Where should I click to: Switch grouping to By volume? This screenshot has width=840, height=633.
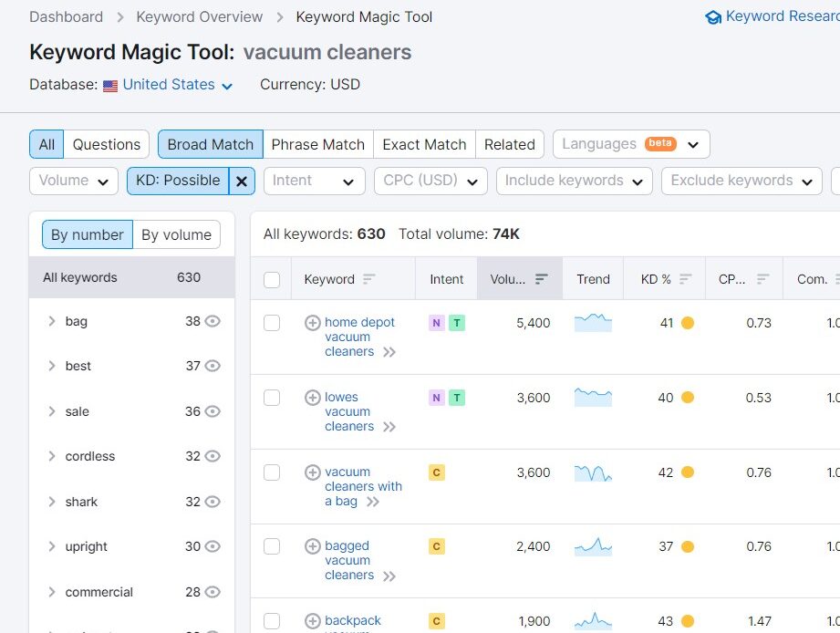[176, 234]
